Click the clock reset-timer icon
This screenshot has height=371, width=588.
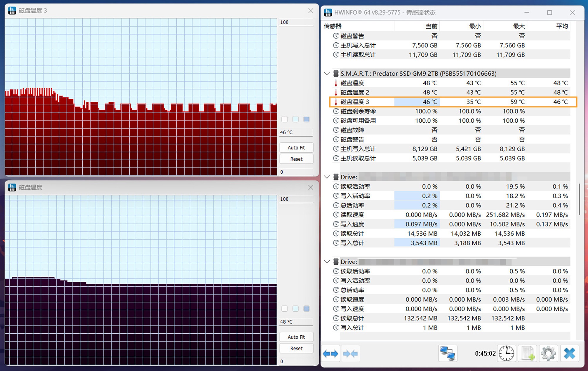(x=506, y=353)
